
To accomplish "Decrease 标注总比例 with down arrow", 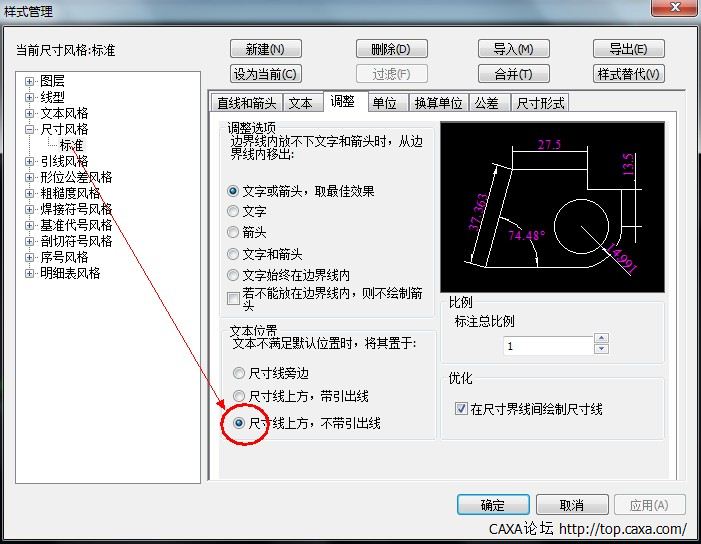I will (x=601, y=349).
